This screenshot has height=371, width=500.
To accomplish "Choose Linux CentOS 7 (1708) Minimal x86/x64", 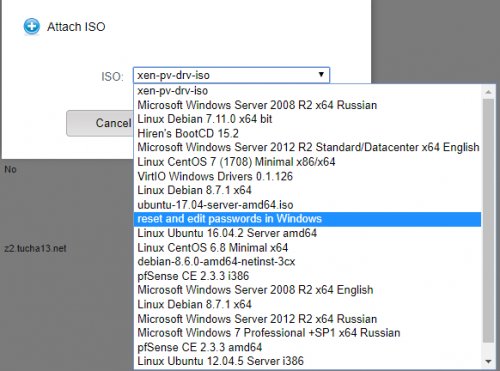I will click(307, 162).
